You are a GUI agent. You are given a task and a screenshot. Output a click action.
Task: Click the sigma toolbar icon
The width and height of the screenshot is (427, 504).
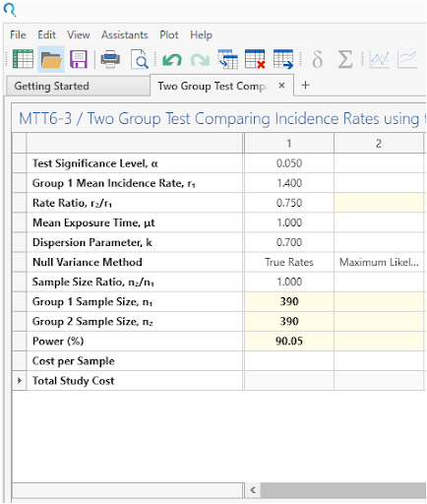tap(345, 60)
